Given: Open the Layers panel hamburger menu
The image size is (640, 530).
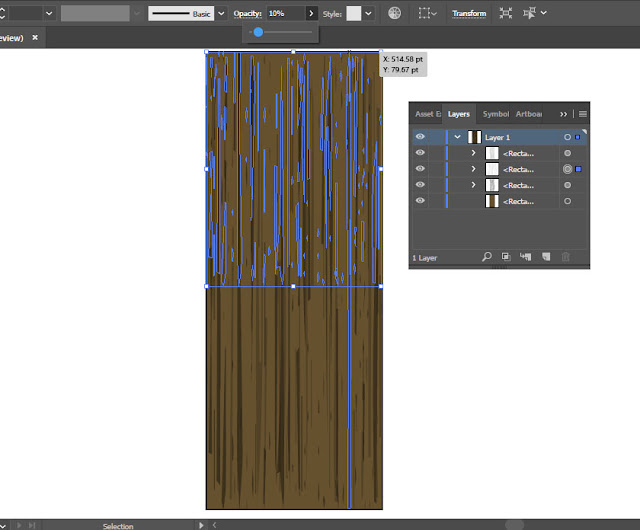Looking at the screenshot, I should (582, 114).
